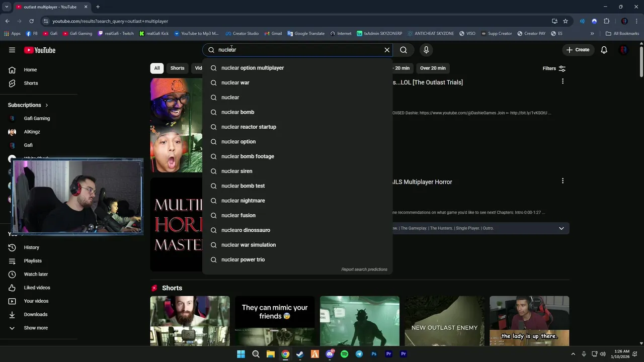Open Chrome extensions puzzle icon
The height and width of the screenshot is (362, 644).
coord(606,21)
